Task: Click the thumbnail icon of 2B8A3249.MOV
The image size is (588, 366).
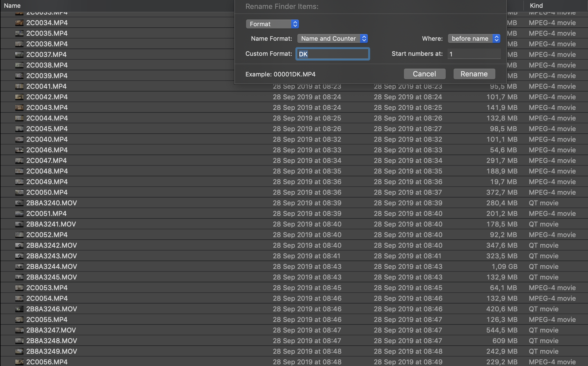Action: pos(20,351)
